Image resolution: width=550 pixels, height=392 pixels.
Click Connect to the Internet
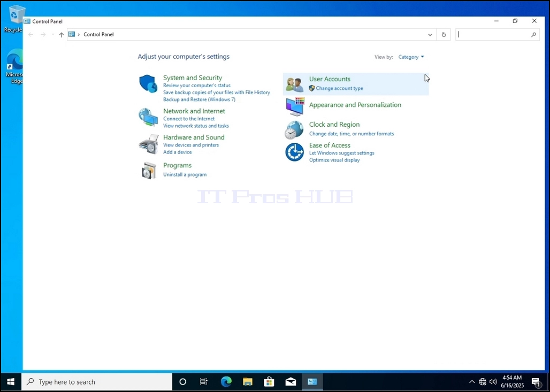point(189,119)
